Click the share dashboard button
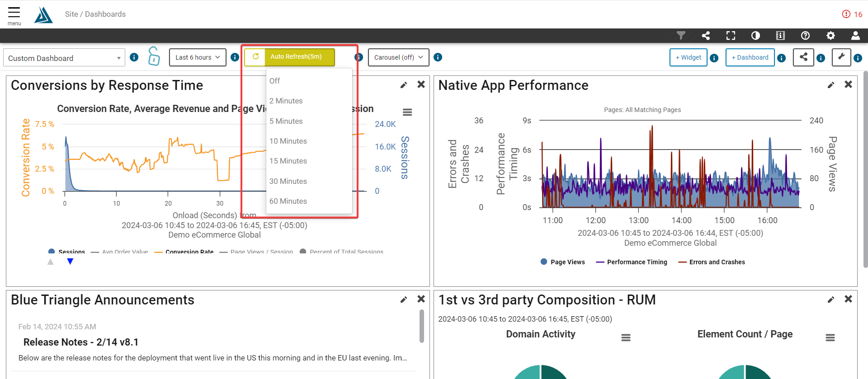The height and width of the screenshot is (379, 868). [x=803, y=57]
